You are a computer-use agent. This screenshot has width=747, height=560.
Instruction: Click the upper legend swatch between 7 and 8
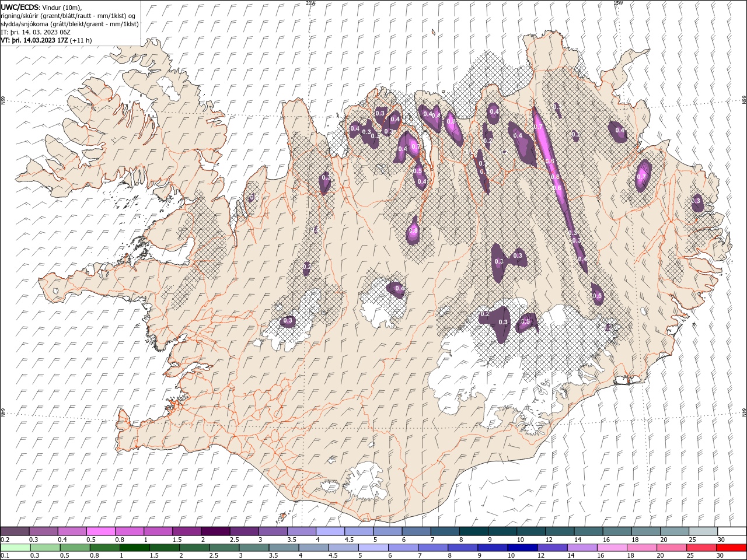pyautogui.click(x=445, y=531)
